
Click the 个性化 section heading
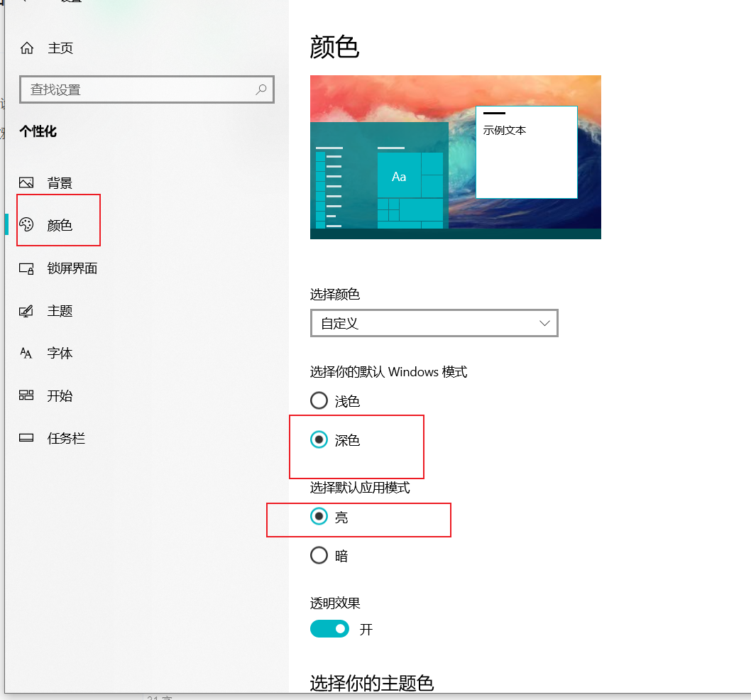[38, 131]
